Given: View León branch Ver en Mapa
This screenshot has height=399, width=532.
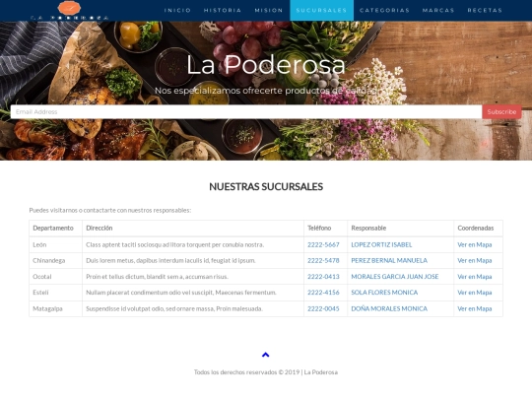Looking at the screenshot, I should point(474,244).
